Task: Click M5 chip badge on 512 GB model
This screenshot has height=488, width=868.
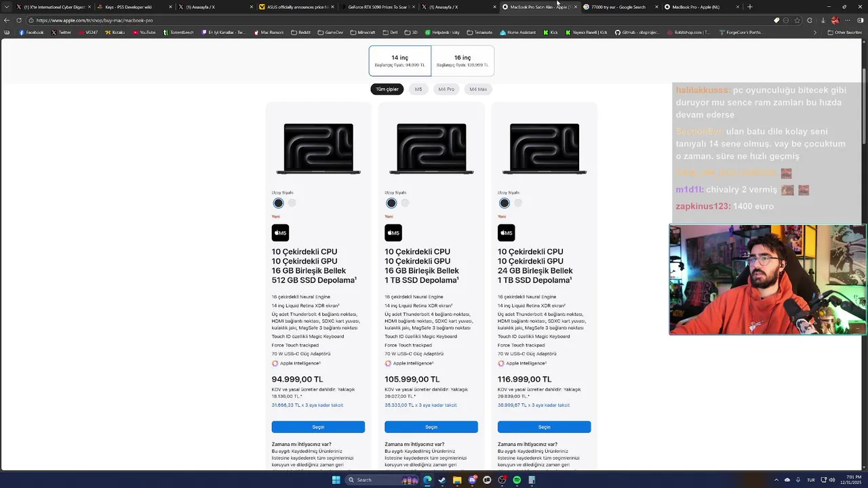Action: click(x=280, y=232)
